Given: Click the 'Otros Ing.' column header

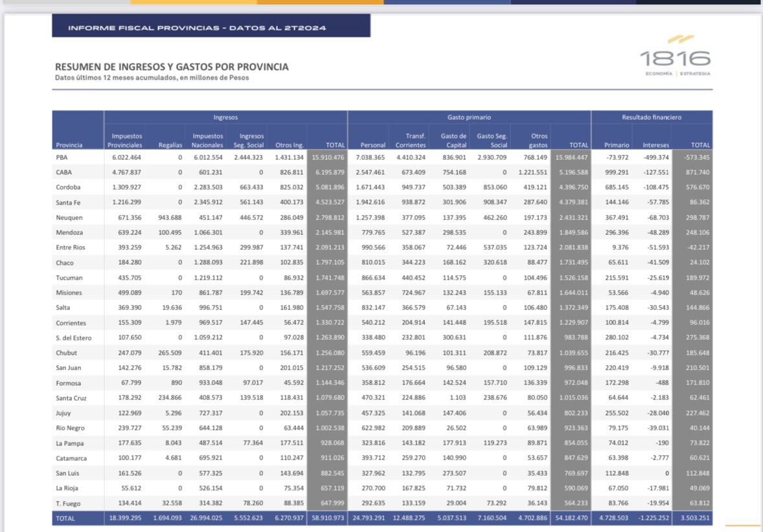Looking at the screenshot, I should (x=290, y=145).
